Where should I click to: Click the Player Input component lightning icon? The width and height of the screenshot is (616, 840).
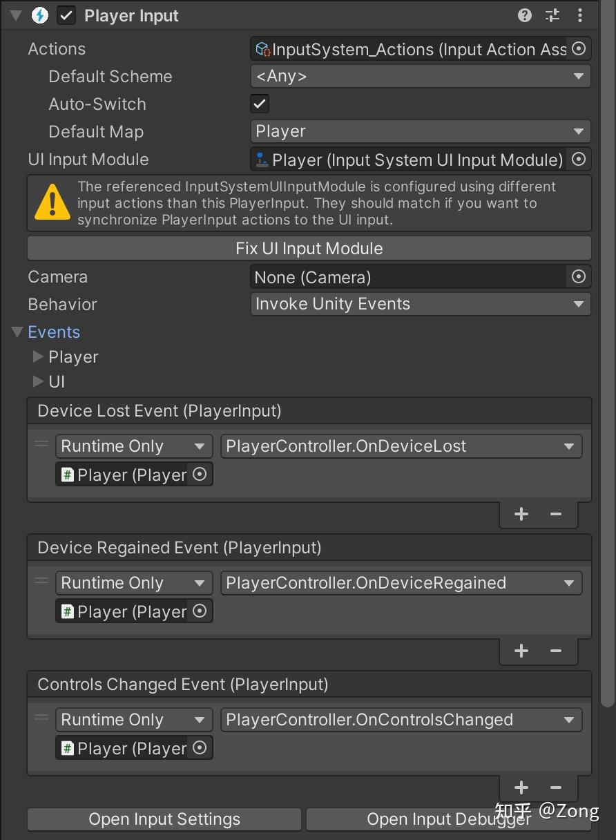point(39,15)
